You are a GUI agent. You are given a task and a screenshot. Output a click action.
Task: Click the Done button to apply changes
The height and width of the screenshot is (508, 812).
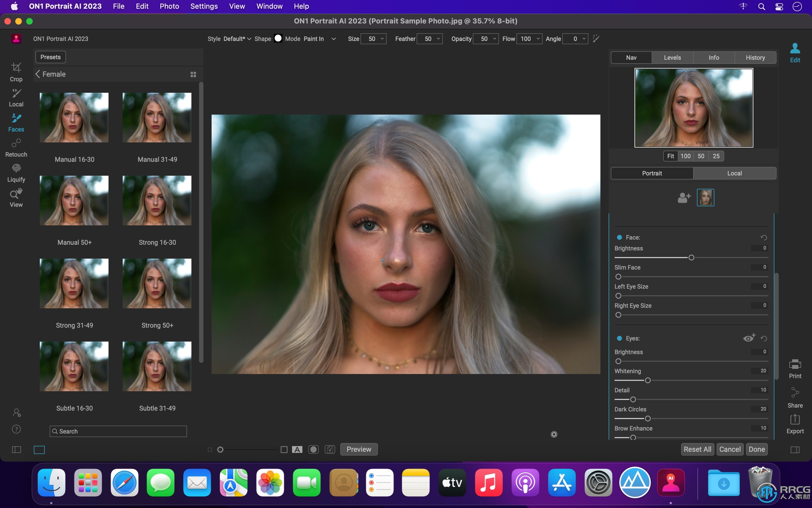click(x=756, y=449)
